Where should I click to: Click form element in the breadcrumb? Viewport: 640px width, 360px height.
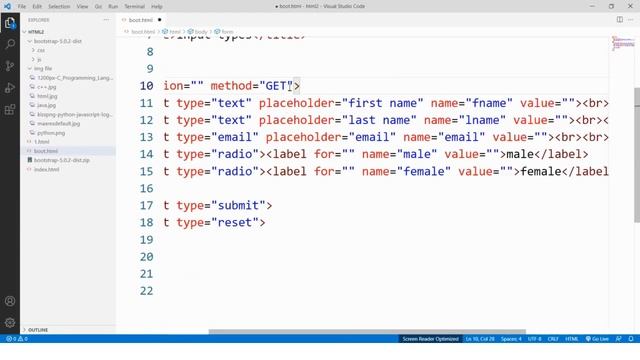tap(227, 31)
